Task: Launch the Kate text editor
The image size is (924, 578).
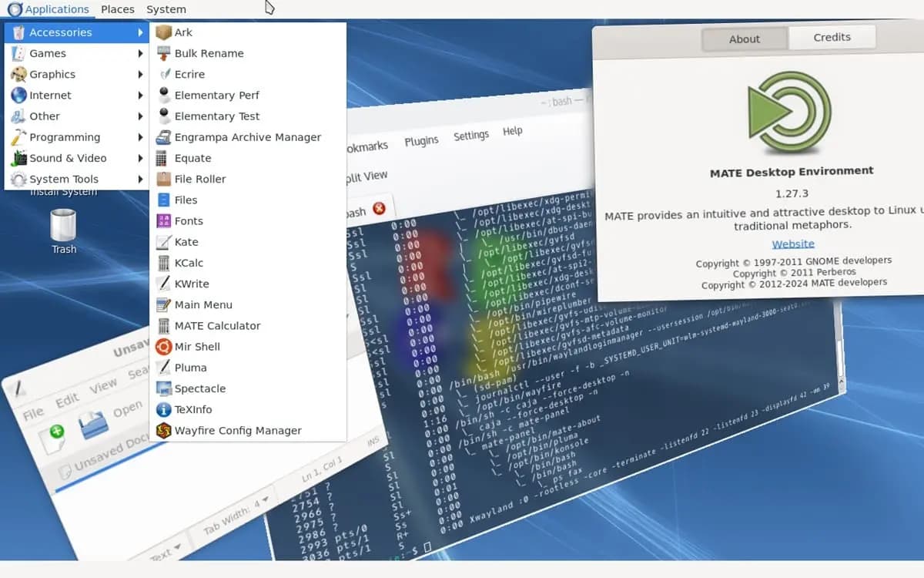Action: click(186, 242)
